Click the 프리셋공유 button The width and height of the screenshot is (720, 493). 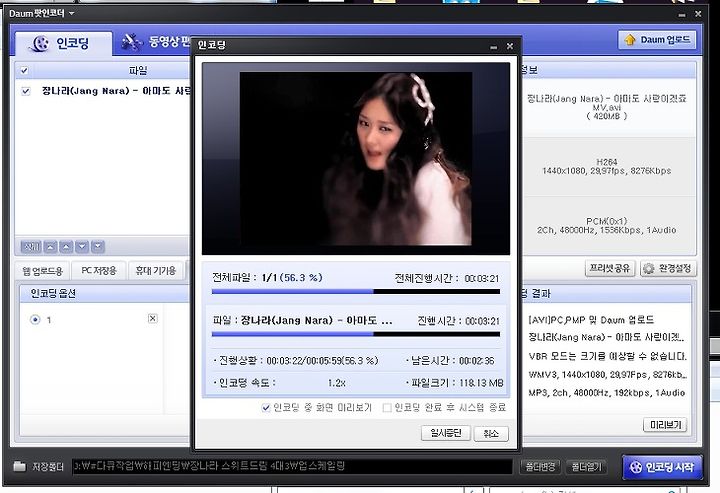610,268
